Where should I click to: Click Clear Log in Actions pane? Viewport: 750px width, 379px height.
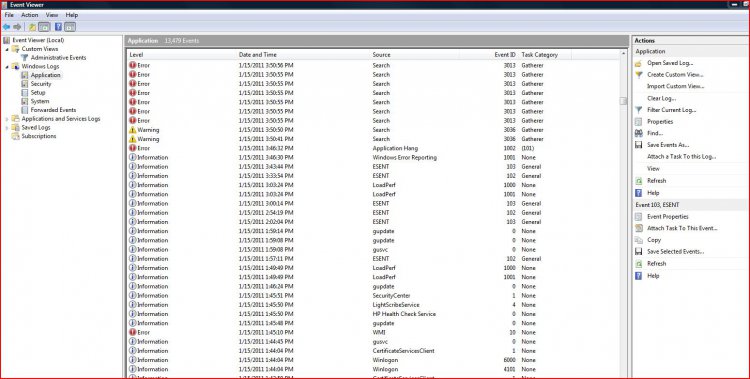coord(662,98)
